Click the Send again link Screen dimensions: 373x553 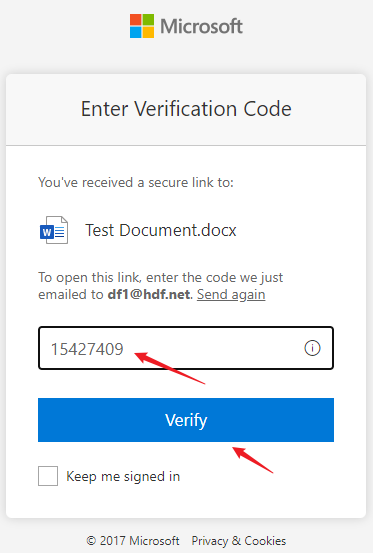click(231, 294)
